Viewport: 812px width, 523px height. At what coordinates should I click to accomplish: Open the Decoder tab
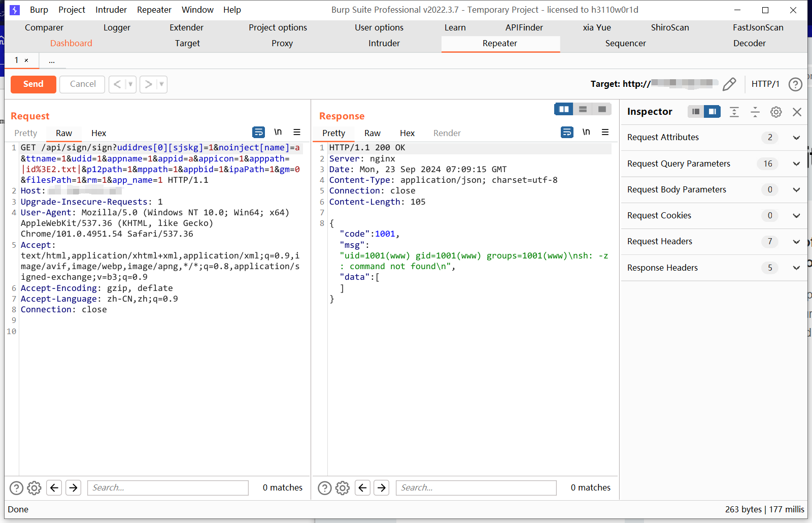[x=749, y=44]
